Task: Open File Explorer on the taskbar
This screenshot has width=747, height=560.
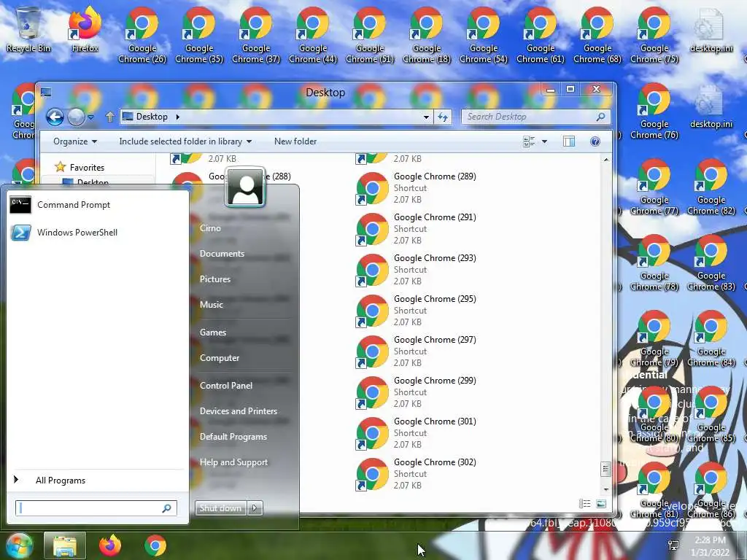Action: point(65,545)
